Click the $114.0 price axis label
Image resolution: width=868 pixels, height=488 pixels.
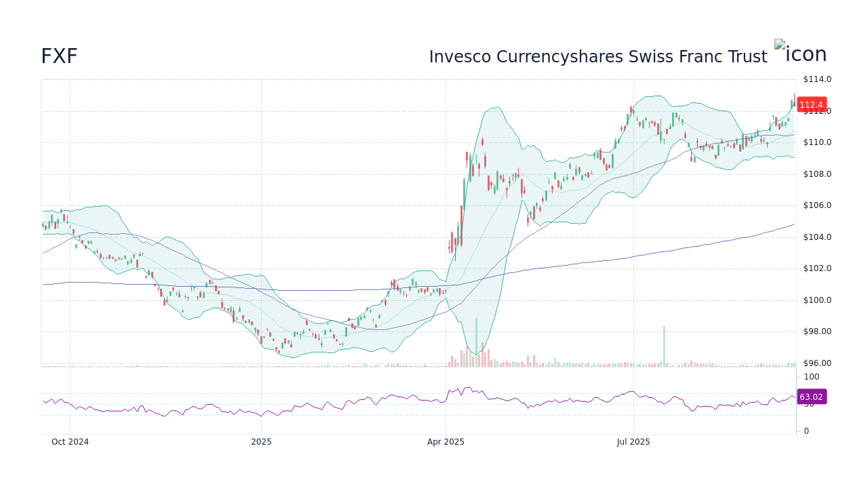point(817,79)
